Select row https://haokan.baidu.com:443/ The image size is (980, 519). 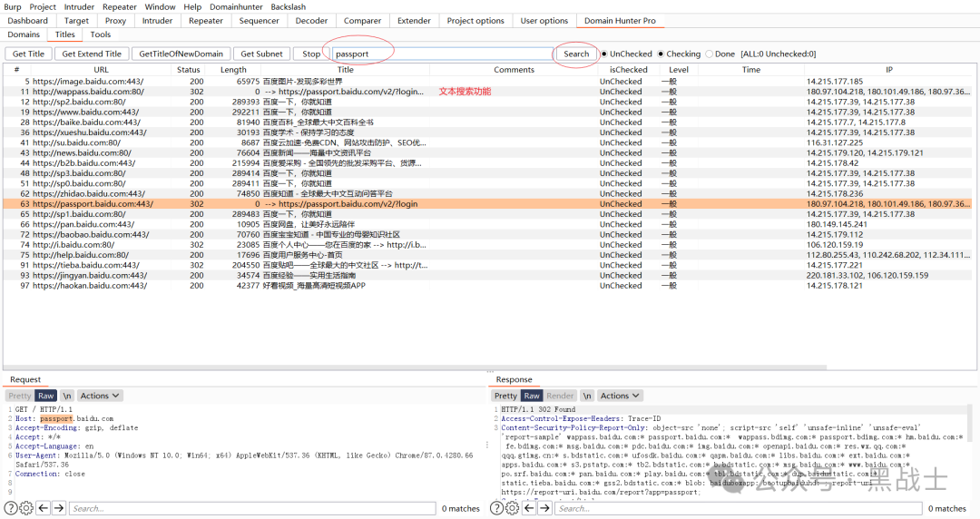coord(487,285)
